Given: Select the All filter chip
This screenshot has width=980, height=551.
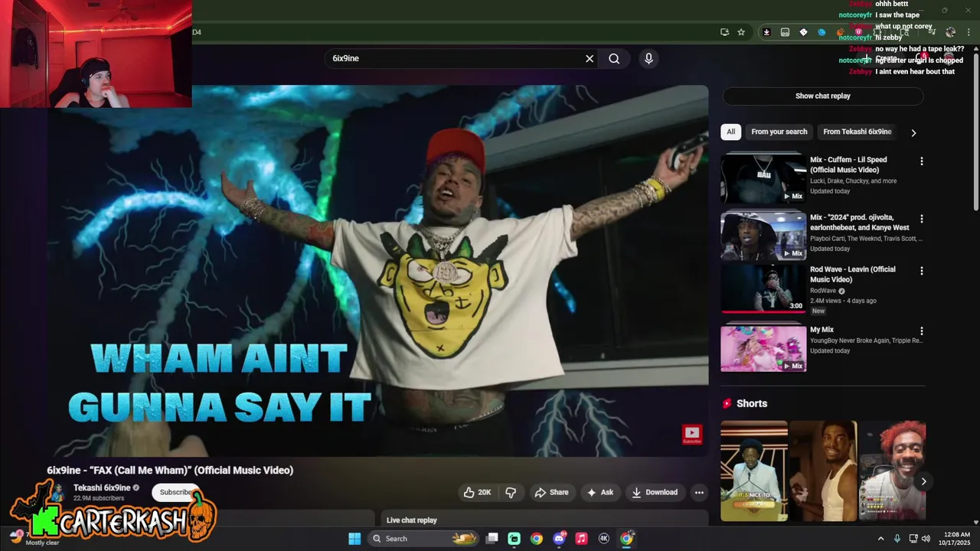Looking at the screenshot, I should [x=731, y=132].
